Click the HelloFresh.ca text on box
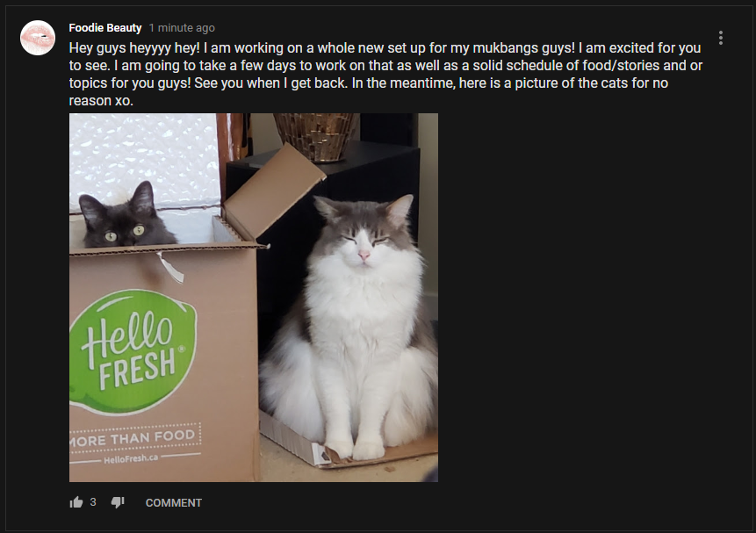Screen dimensions: 756x533 tap(131, 458)
